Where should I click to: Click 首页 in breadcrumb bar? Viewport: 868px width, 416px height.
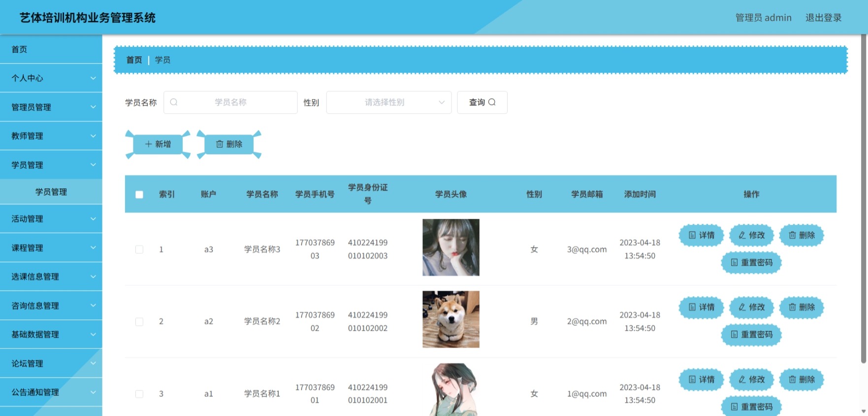coord(134,60)
